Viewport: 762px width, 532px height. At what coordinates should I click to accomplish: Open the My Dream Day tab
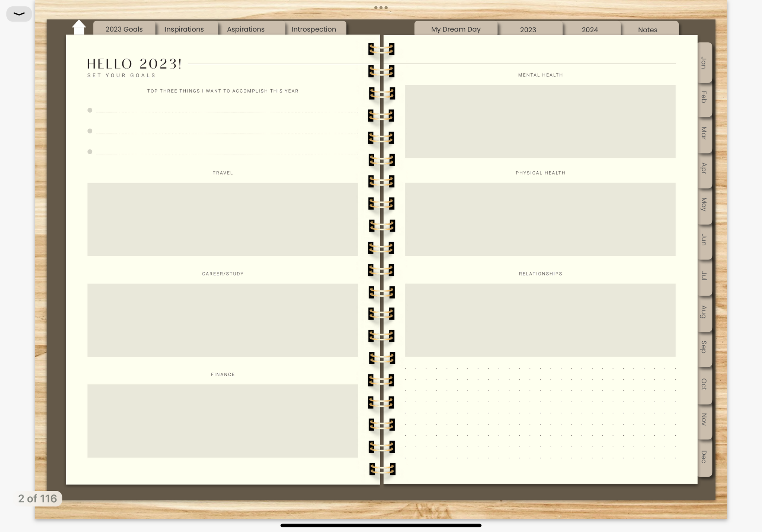tap(456, 29)
